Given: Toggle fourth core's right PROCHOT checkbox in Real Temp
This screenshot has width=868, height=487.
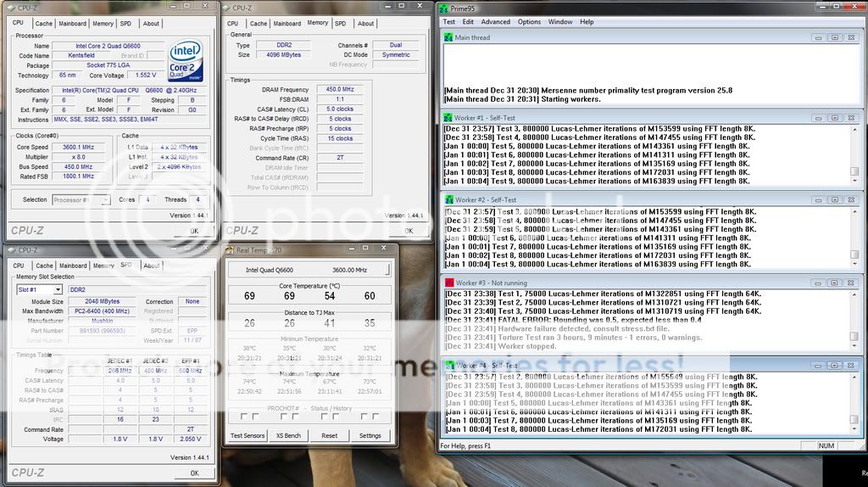Looking at the screenshot, I should tap(376, 416).
